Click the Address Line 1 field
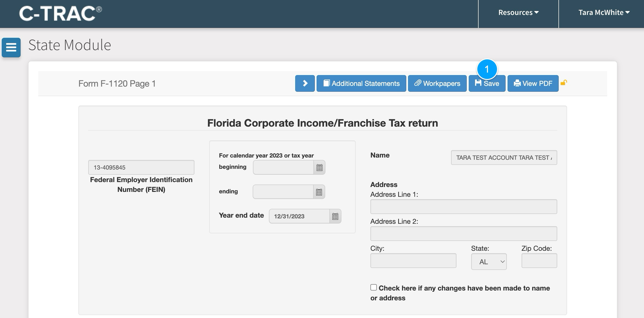644x318 pixels. [464, 206]
